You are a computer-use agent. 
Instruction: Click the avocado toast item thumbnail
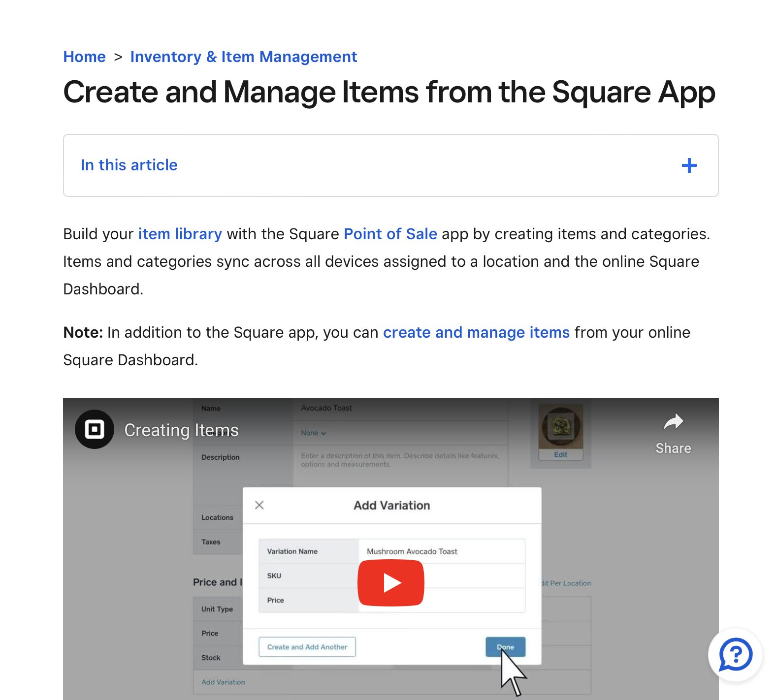561,426
